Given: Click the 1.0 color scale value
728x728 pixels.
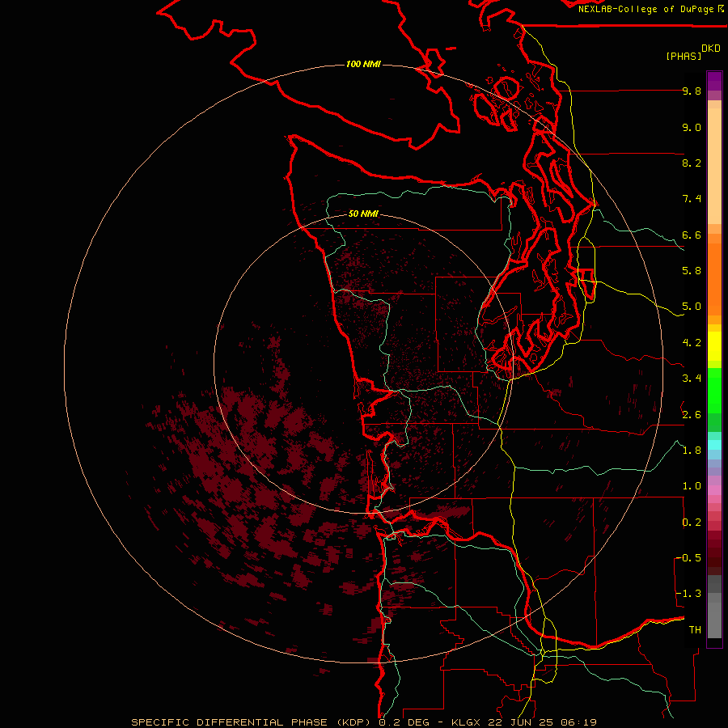Looking at the screenshot, I should tap(692, 486).
